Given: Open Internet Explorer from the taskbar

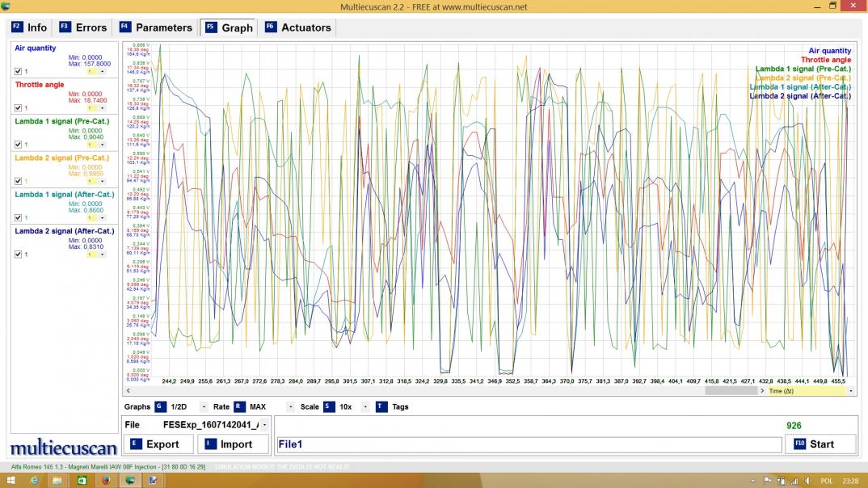Looking at the screenshot, I should pos(34,480).
